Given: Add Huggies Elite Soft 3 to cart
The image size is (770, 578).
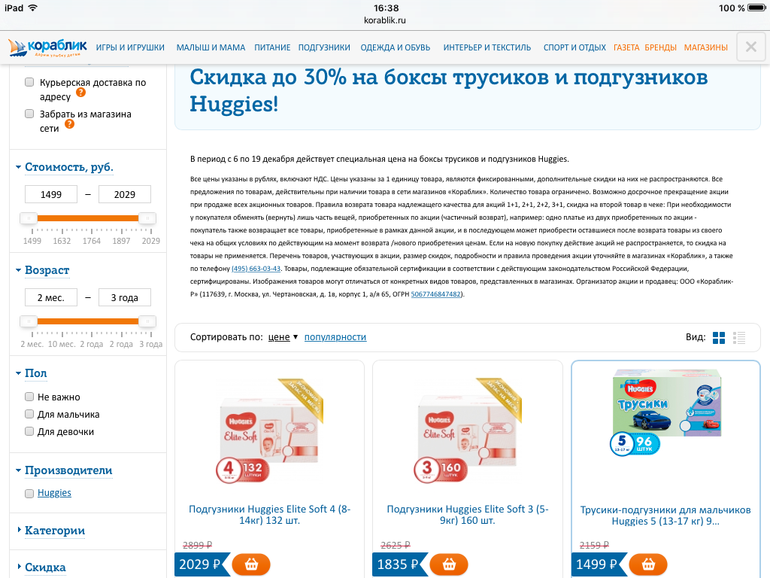Looking at the screenshot, I should point(449,564).
